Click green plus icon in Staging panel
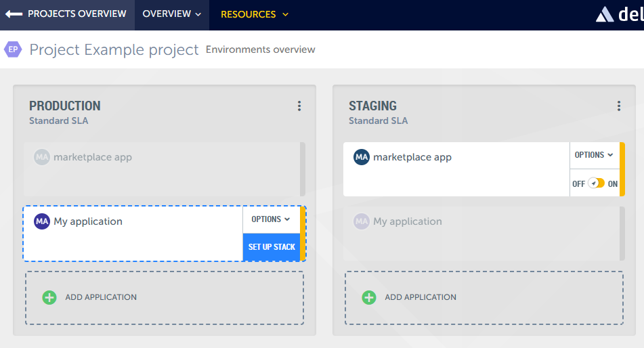644x348 pixels. tap(369, 297)
